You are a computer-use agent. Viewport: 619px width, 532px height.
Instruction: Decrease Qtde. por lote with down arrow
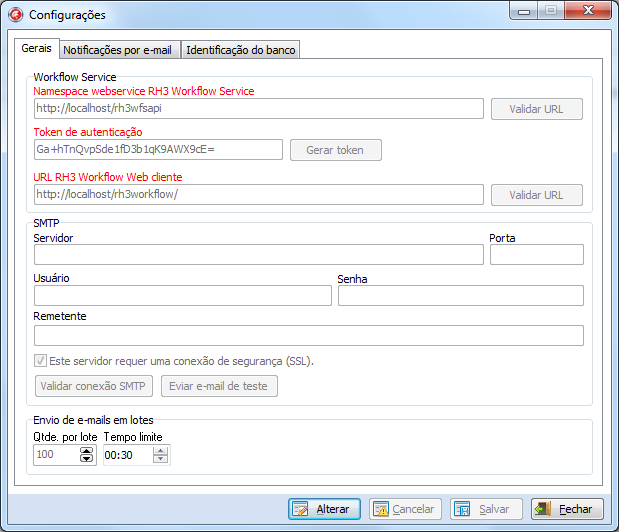pyautogui.click(x=86, y=459)
